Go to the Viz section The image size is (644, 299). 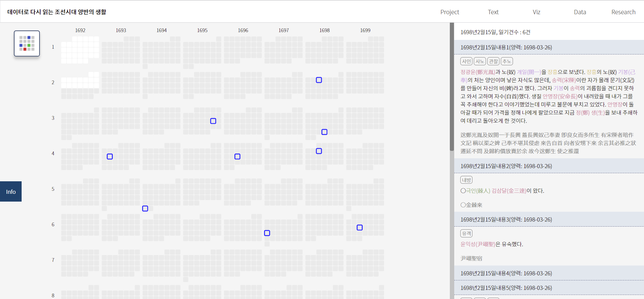tap(536, 12)
